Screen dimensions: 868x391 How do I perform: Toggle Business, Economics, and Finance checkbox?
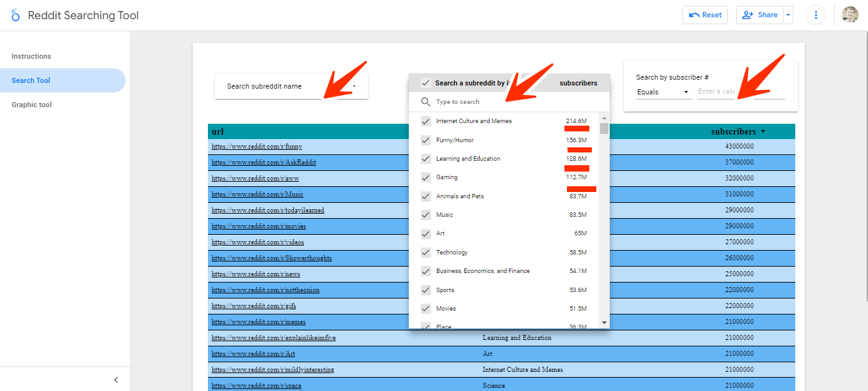(426, 271)
